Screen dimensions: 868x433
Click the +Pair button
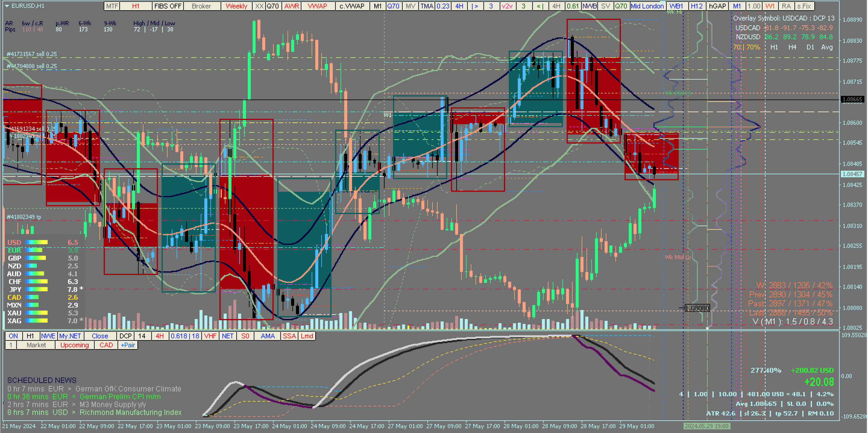pyautogui.click(x=128, y=345)
